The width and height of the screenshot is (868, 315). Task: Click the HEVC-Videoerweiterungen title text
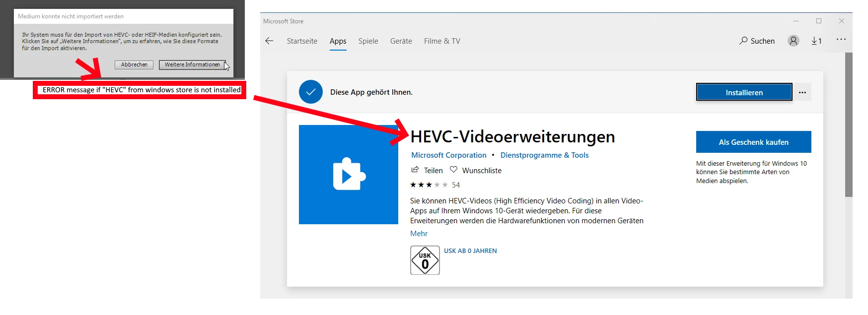(x=513, y=136)
